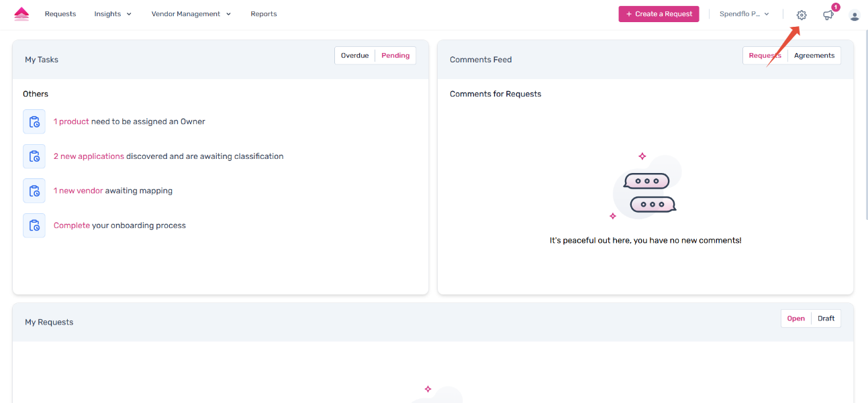Open the '1 product' link
The height and width of the screenshot is (403, 868).
coord(71,121)
